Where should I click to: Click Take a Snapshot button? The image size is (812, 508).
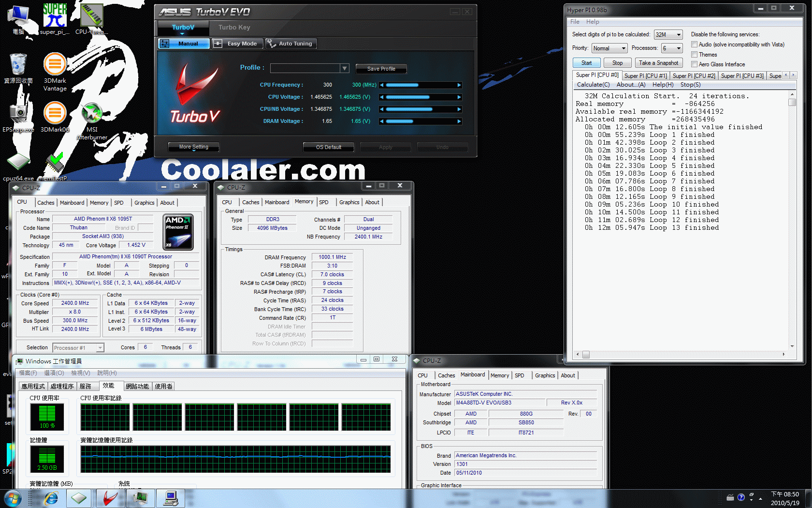click(x=658, y=63)
